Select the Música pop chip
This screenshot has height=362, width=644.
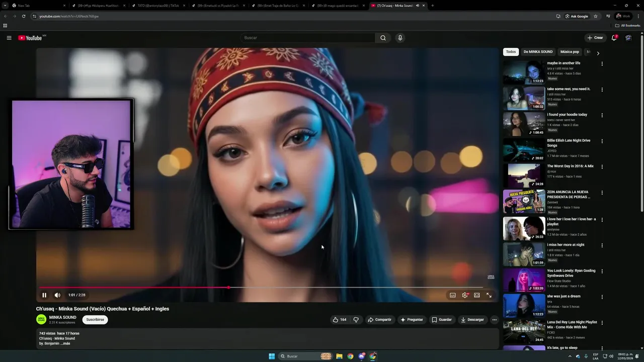[570, 52]
